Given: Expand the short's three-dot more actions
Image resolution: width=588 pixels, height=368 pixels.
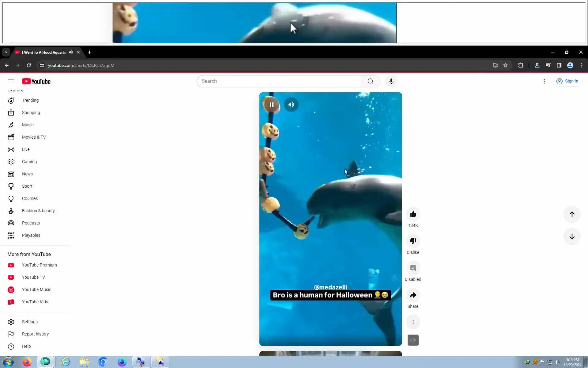Looking at the screenshot, I should [x=413, y=322].
